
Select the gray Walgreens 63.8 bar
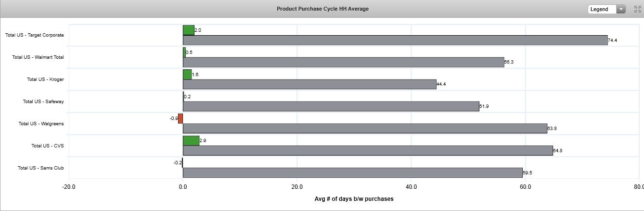365,129
